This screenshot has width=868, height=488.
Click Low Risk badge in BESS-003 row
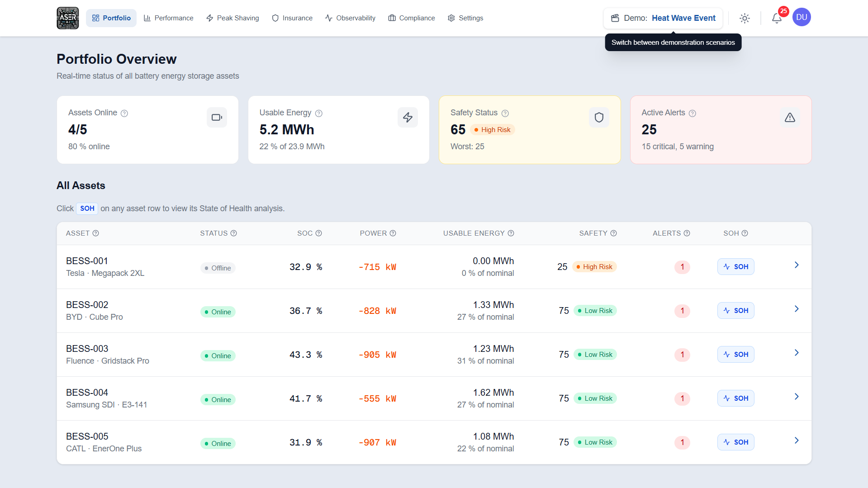tap(595, 355)
